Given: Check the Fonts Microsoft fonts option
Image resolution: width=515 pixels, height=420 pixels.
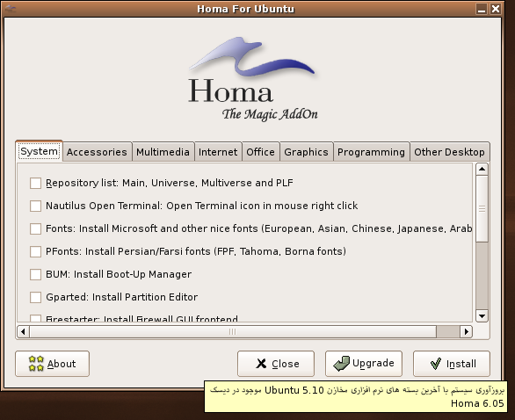Looking at the screenshot, I should tap(35, 228).
